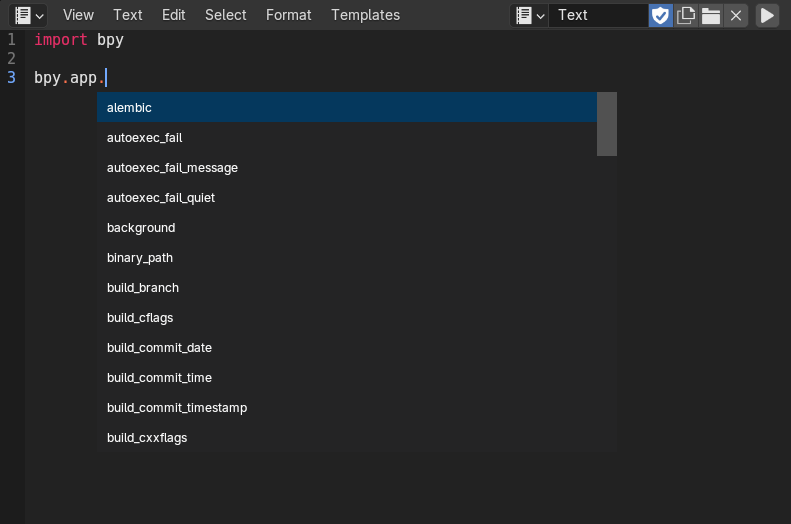Choose background autocomplete suggestion
Image resolution: width=791 pixels, height=524 pixels.
347,227
